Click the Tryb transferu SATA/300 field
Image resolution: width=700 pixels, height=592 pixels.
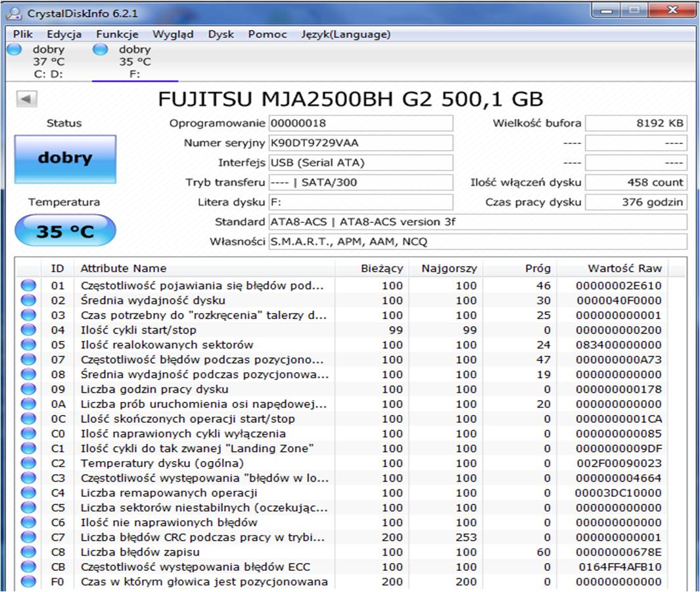(361, 182)
